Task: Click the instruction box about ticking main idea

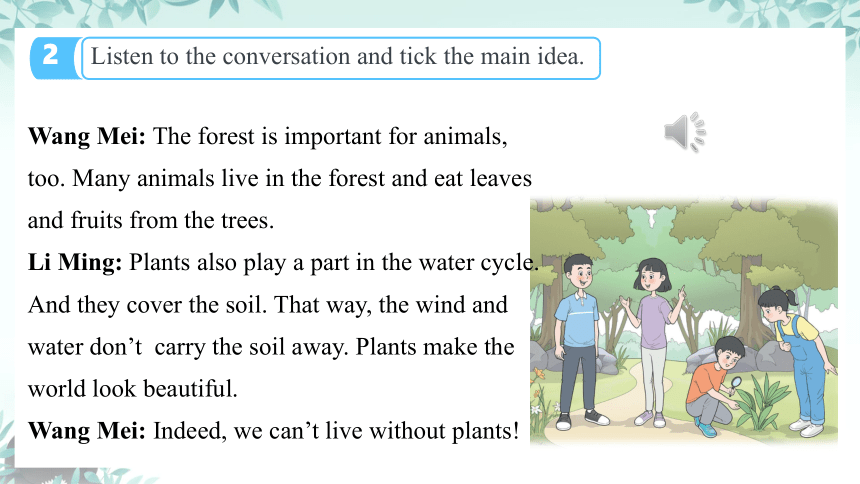Action: [341, 58]
